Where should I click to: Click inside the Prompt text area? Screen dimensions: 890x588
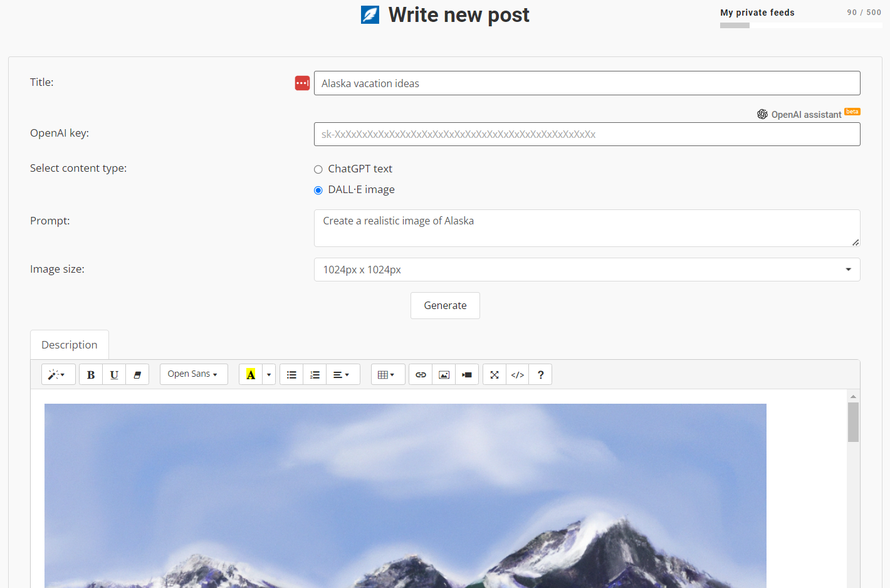[587, 228]
